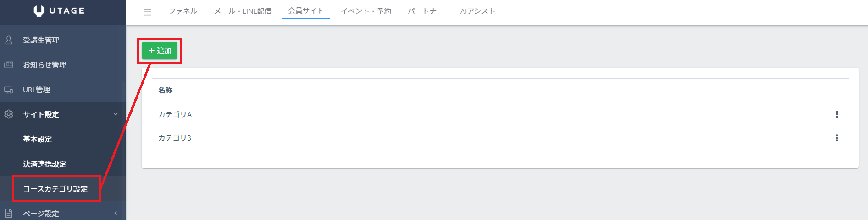Screen dimensions: 868x220
Task: Open the AIアシスト tab
Action: click(x=477, y=11)
